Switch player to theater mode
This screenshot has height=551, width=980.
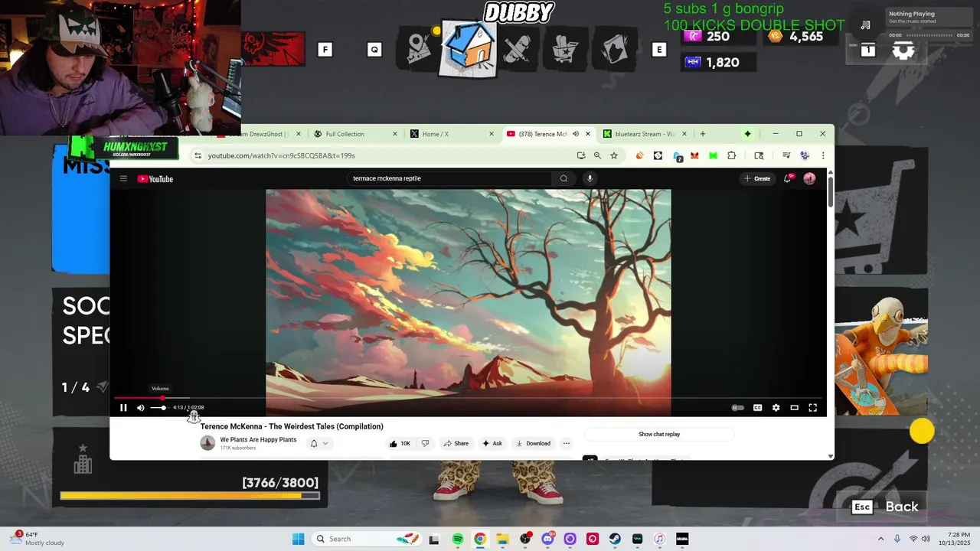(794, 408)
